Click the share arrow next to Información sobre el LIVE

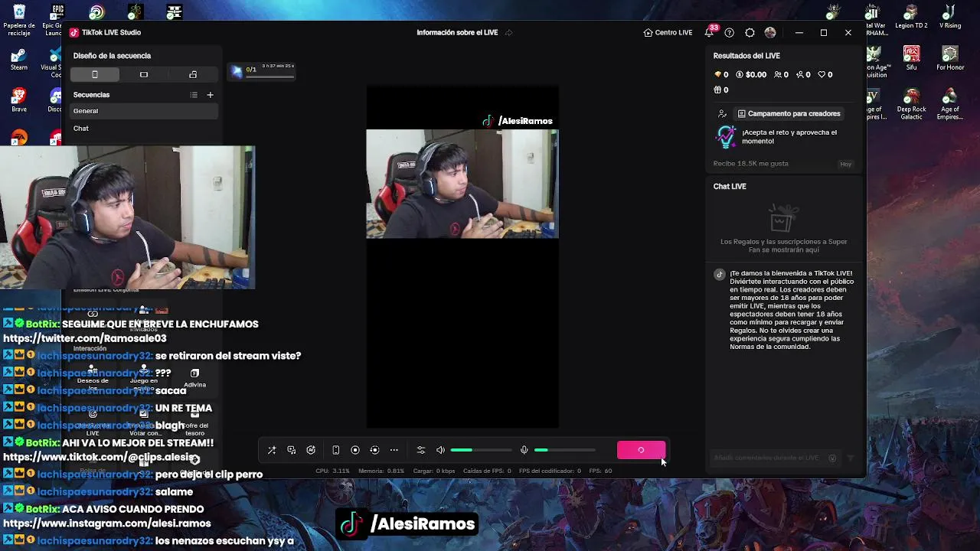click(508, 32)
